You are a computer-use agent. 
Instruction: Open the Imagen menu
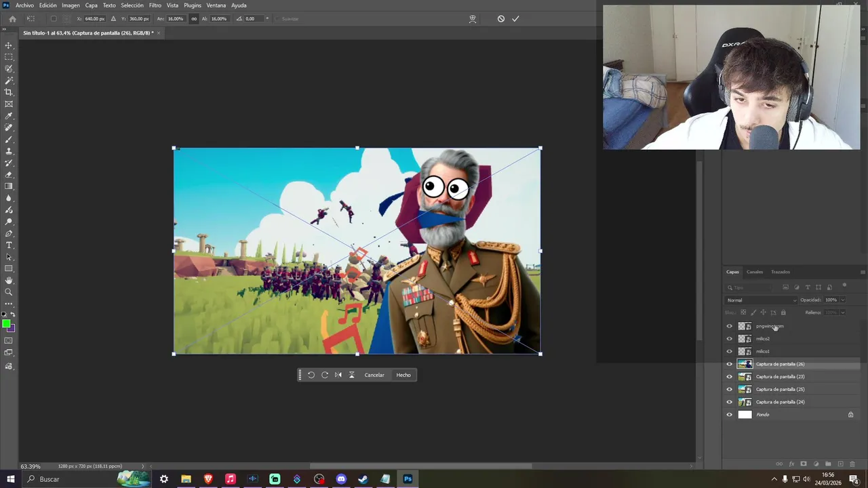71,5
